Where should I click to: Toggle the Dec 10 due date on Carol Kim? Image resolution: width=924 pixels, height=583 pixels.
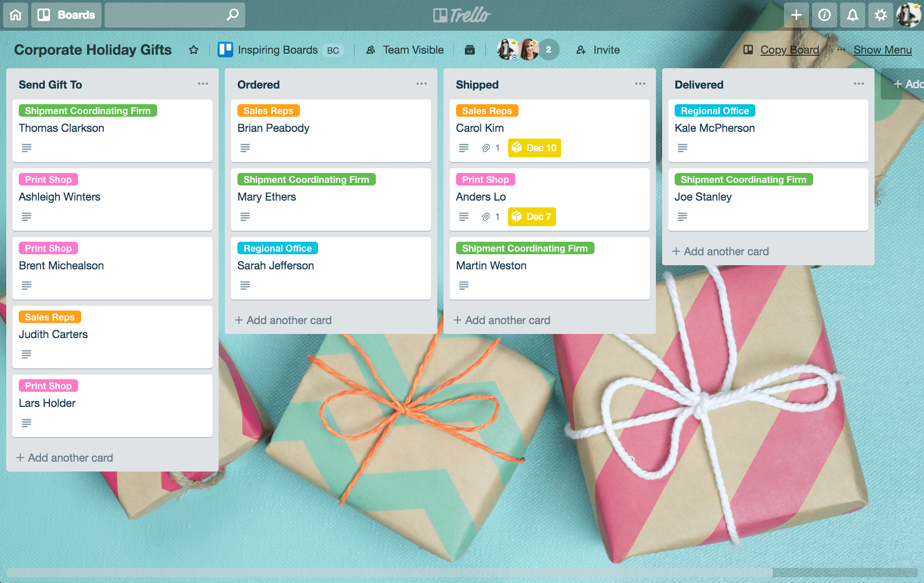pos(534,148)
